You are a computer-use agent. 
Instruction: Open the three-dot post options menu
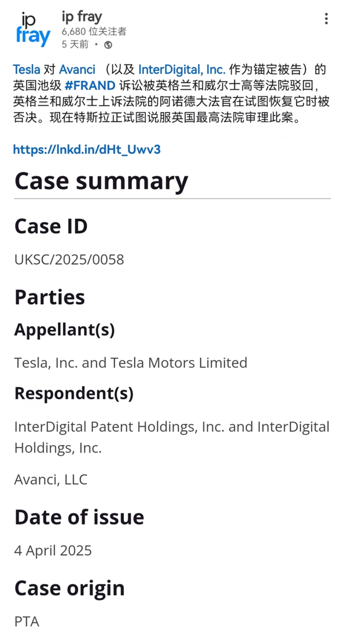point(326,19)
